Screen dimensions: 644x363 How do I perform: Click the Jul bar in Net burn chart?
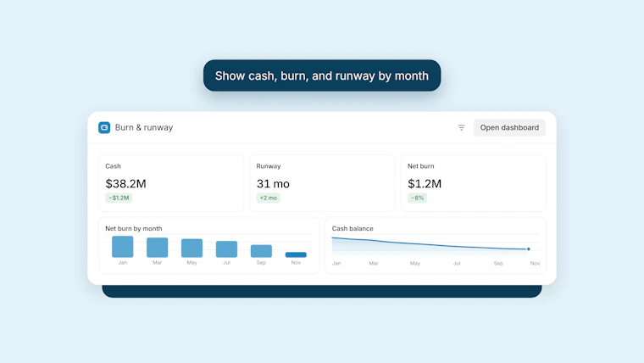click(x=227, y=249)
